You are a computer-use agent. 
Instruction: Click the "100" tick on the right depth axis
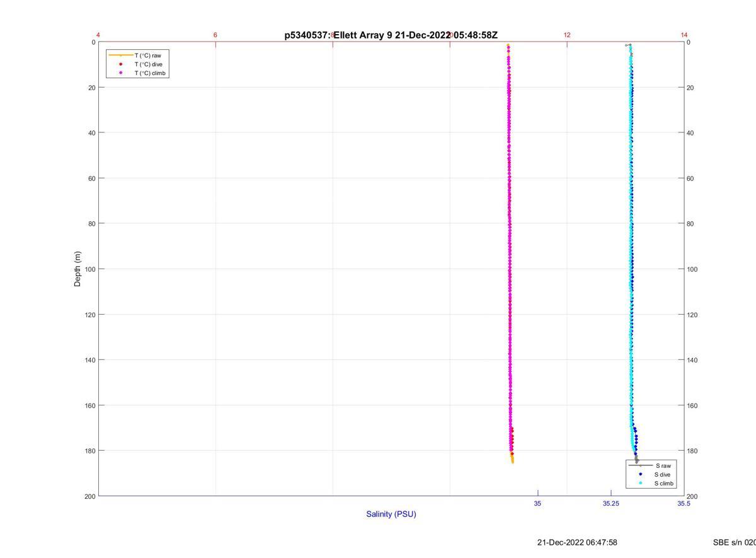pos(693,269)
